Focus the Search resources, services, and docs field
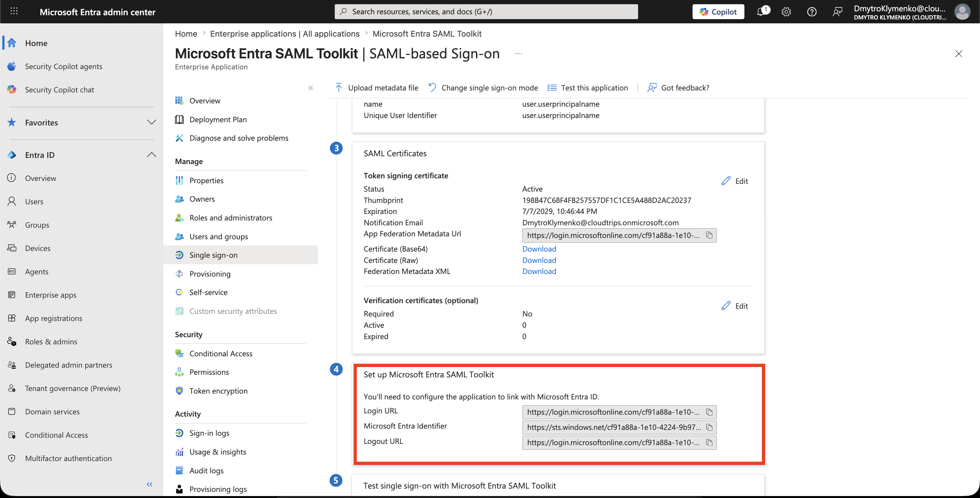 486,12
